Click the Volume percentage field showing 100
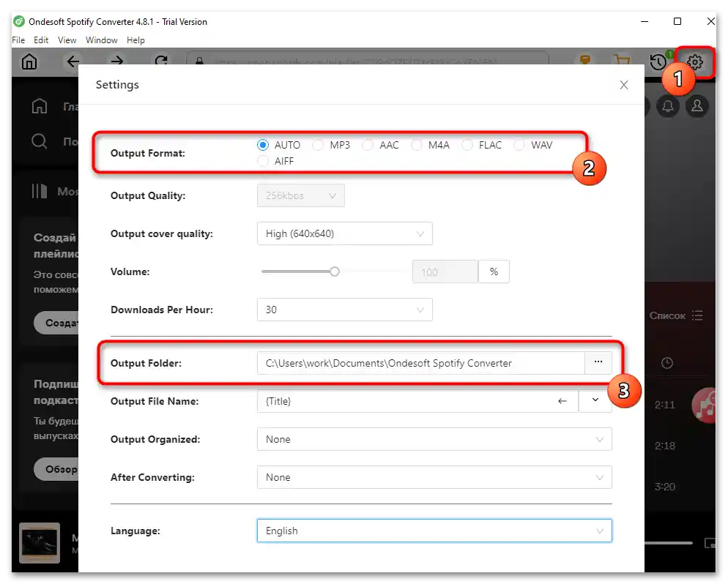 click(445, 272)
